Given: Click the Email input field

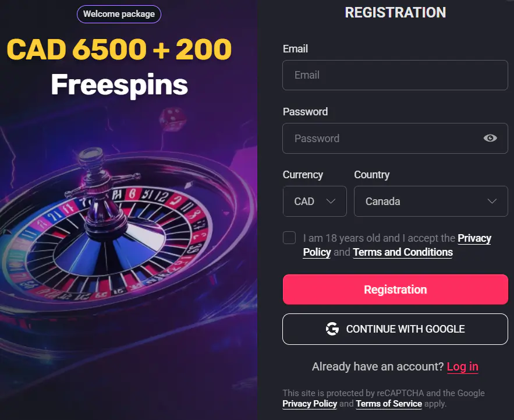Looking at the screenshot, I should (x=395, y=75).
